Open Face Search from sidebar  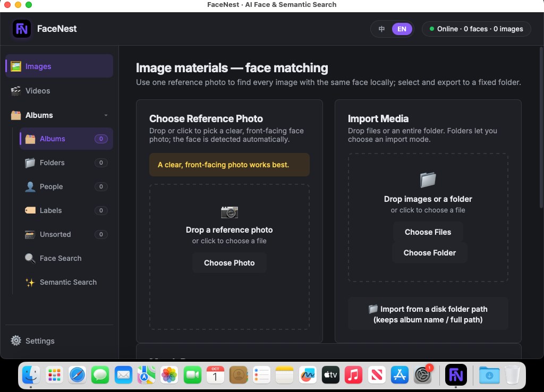(x=66, y=259)
